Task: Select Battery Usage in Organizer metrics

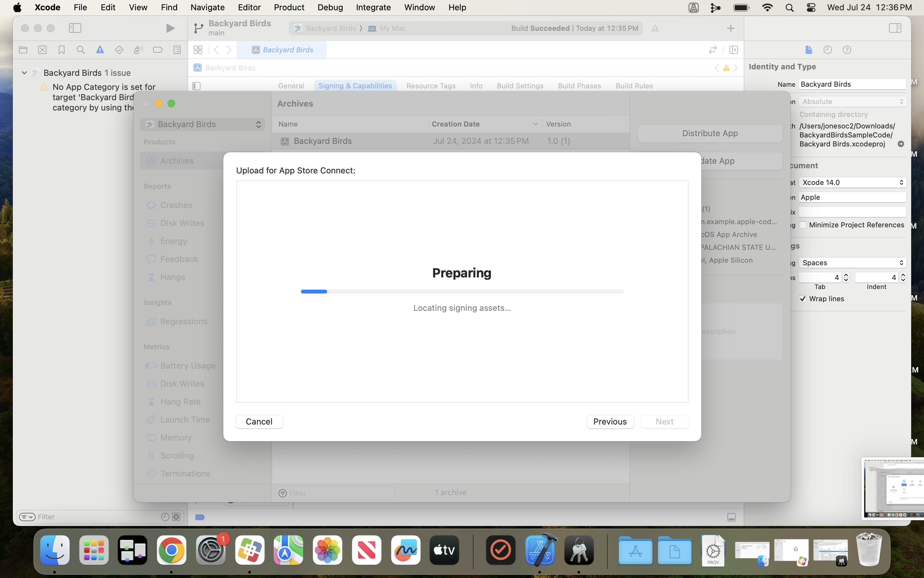Action: [180, 365]
